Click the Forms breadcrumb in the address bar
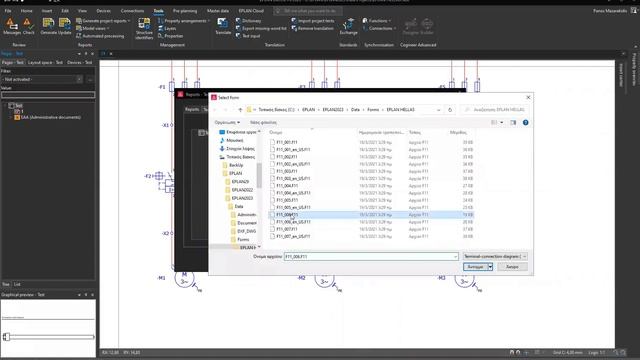This screenshot has height=360, width=640. point(373,110)
